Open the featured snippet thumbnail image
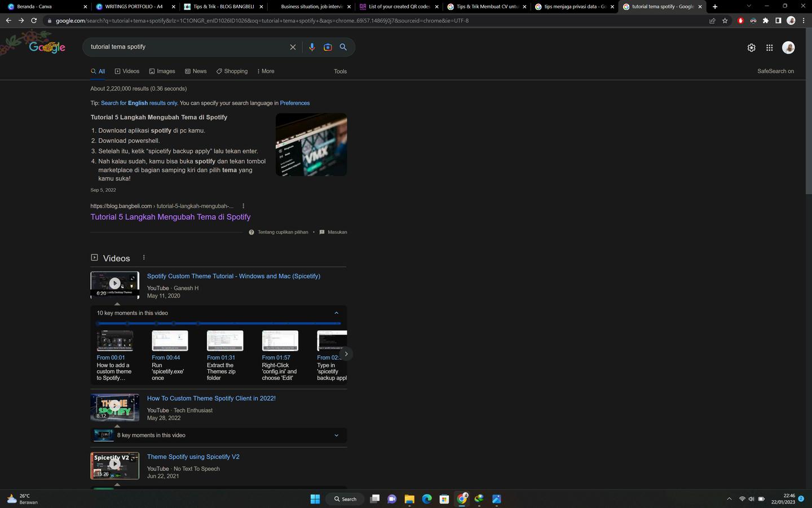 click(x=311, y=144)
